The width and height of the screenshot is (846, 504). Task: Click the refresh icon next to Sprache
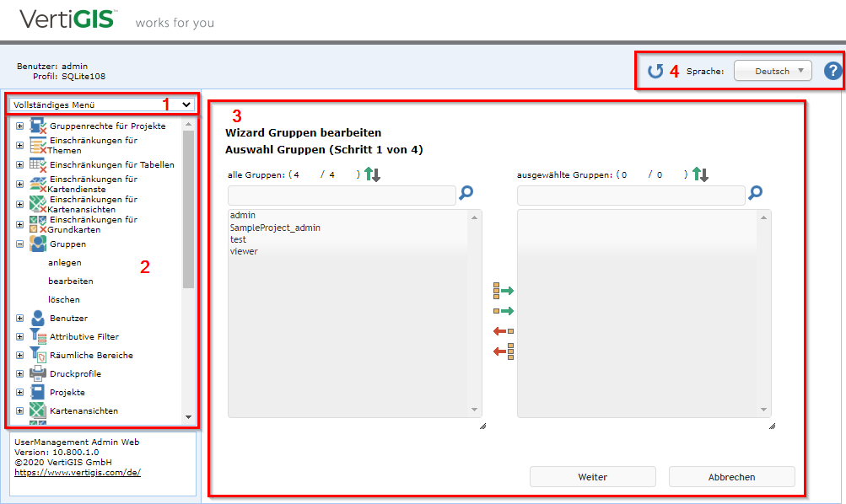coord(656,71)
